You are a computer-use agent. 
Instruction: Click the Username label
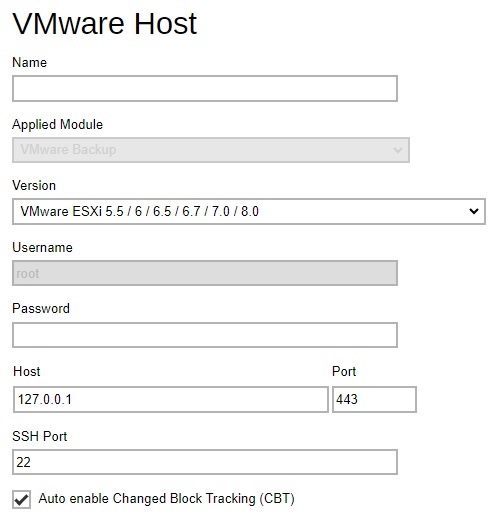(42, 247)
